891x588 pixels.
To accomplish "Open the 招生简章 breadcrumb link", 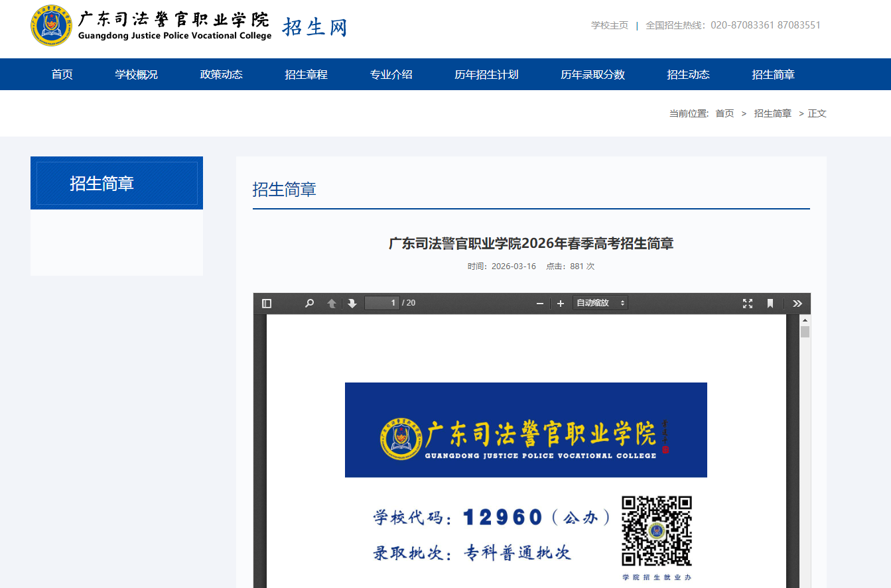I will click(x=772, y=113).
